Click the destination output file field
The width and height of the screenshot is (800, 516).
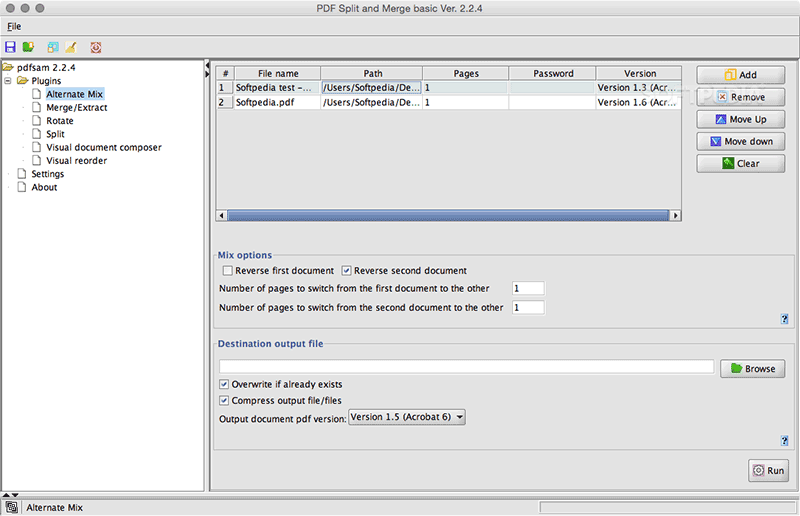(x=466, y=366)
